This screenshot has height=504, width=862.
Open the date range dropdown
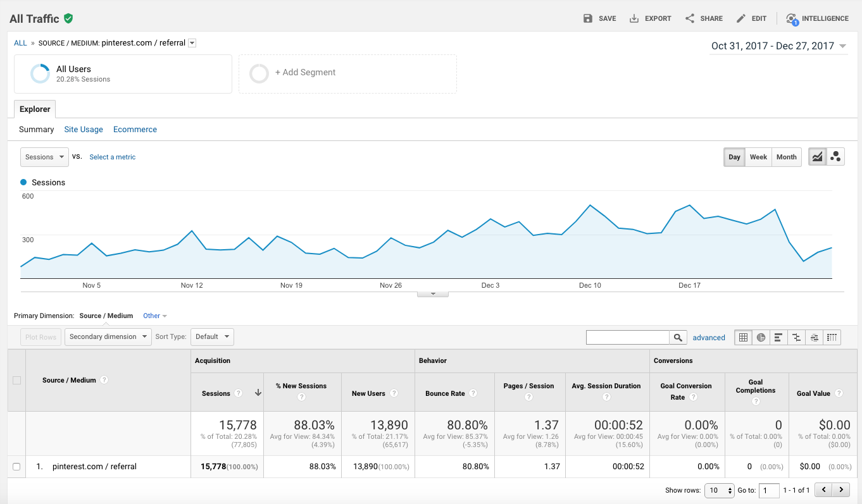tap(779, 46)
